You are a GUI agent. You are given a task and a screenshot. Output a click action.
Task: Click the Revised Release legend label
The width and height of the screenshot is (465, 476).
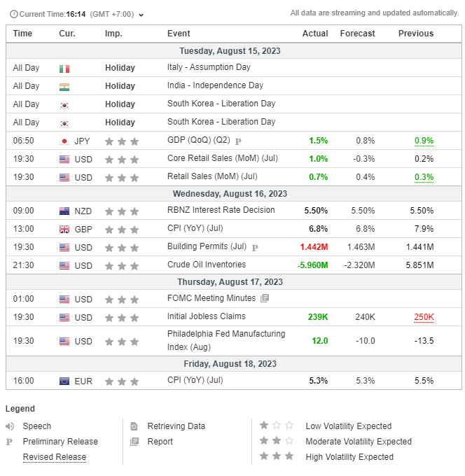point(55,457)
